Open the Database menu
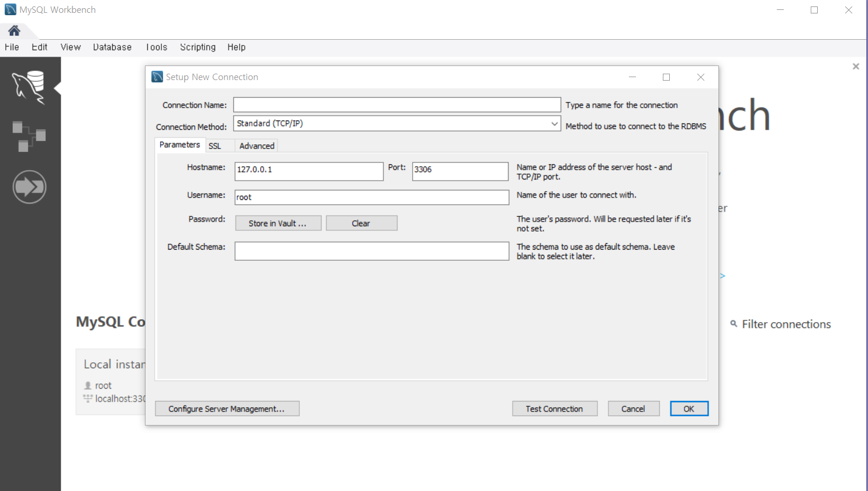Screen dimensions: 868x491 point(112,47)
